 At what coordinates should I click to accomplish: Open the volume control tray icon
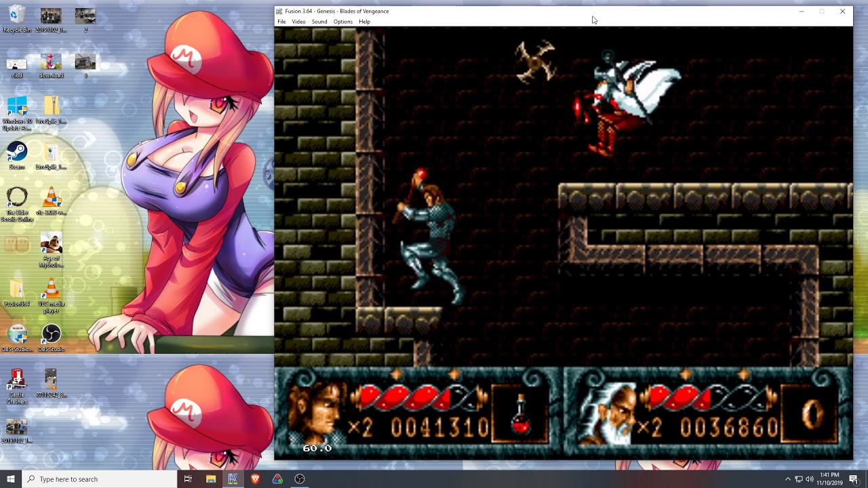(809, 479)
